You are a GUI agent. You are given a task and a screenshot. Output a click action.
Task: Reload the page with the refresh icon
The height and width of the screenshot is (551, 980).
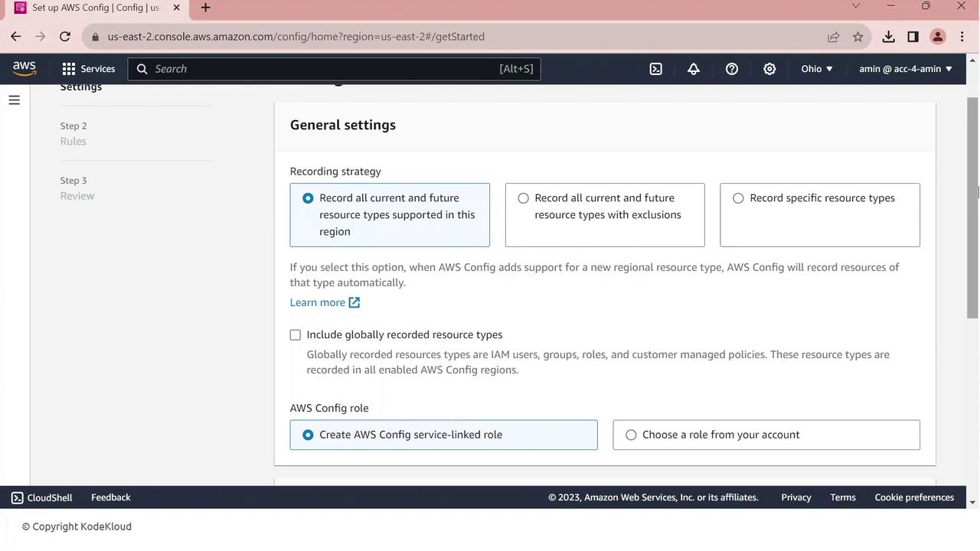[x=65, y=37]
